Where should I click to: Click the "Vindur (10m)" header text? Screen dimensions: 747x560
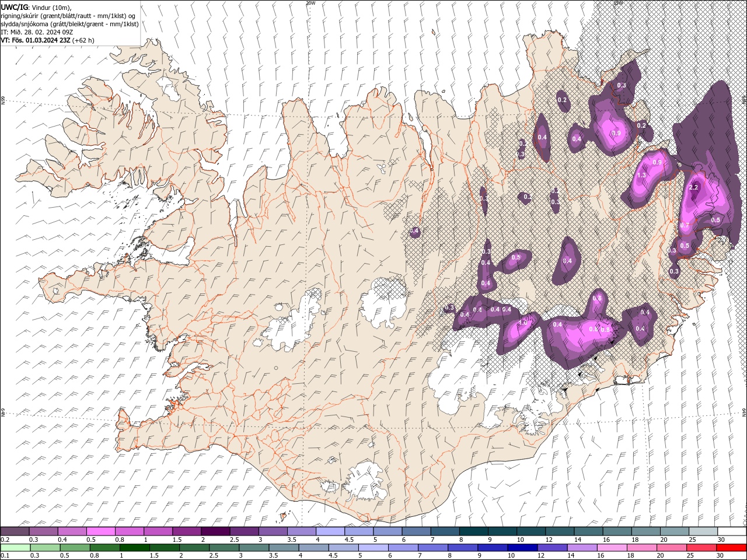(51, 7)
